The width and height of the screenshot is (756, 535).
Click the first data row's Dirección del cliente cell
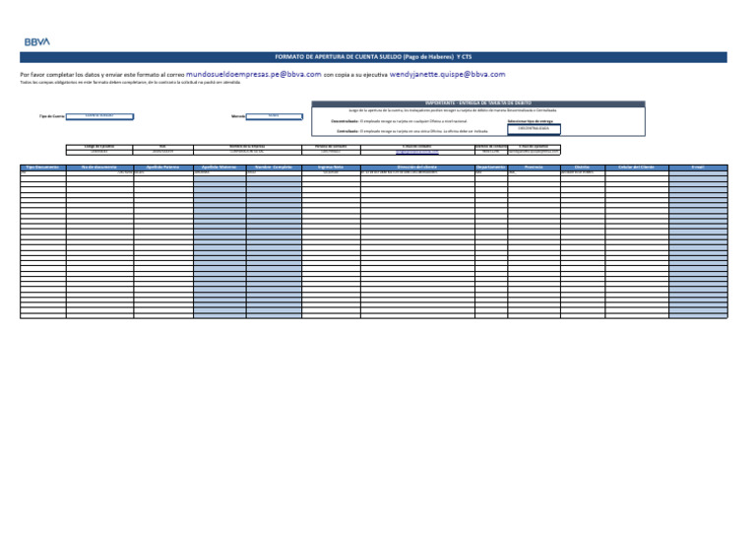coord(417,172)
